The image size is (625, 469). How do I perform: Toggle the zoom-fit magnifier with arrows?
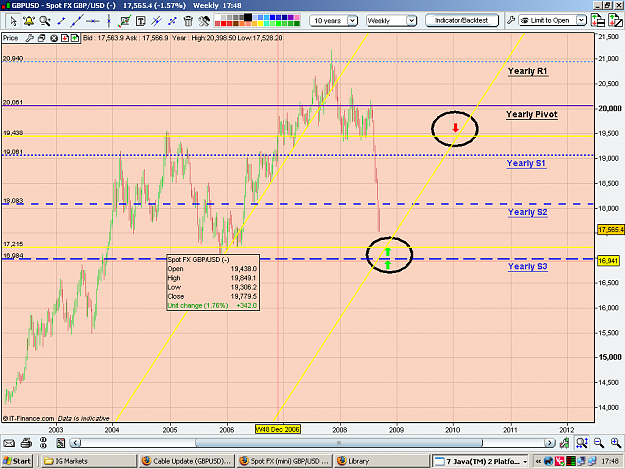[x=582, y=443]
